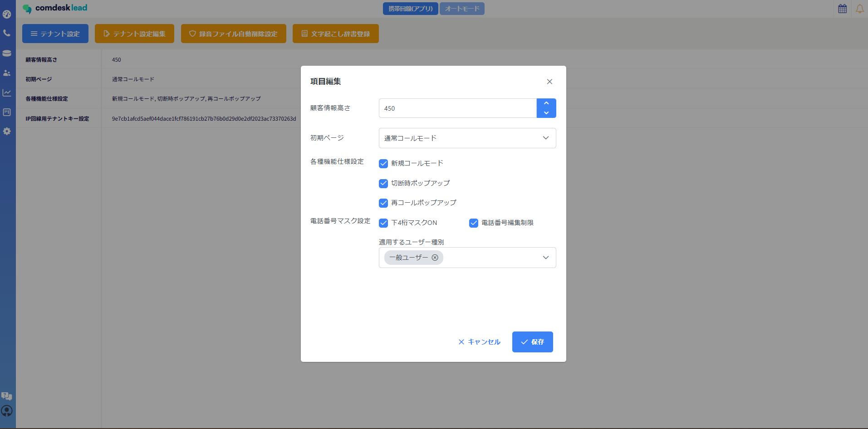Open the 初期ページ dropdown
Screen dimensions: 868x429
[467, 138]
